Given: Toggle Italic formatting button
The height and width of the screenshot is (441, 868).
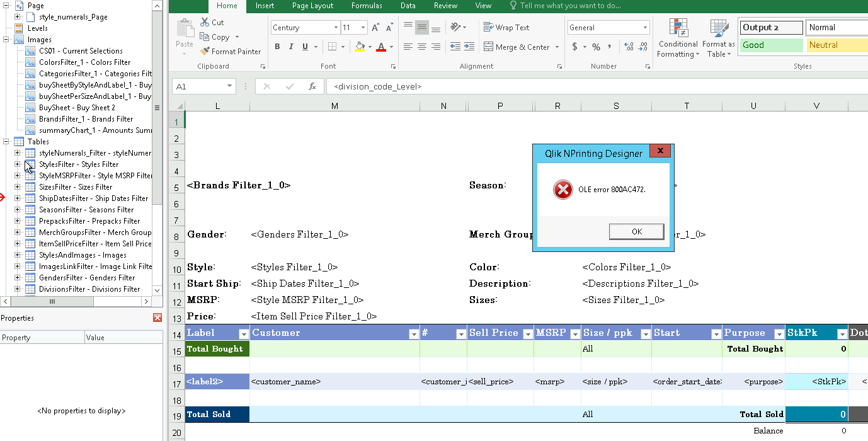Looking at the screenshot, I should click(x=291, y=47).
